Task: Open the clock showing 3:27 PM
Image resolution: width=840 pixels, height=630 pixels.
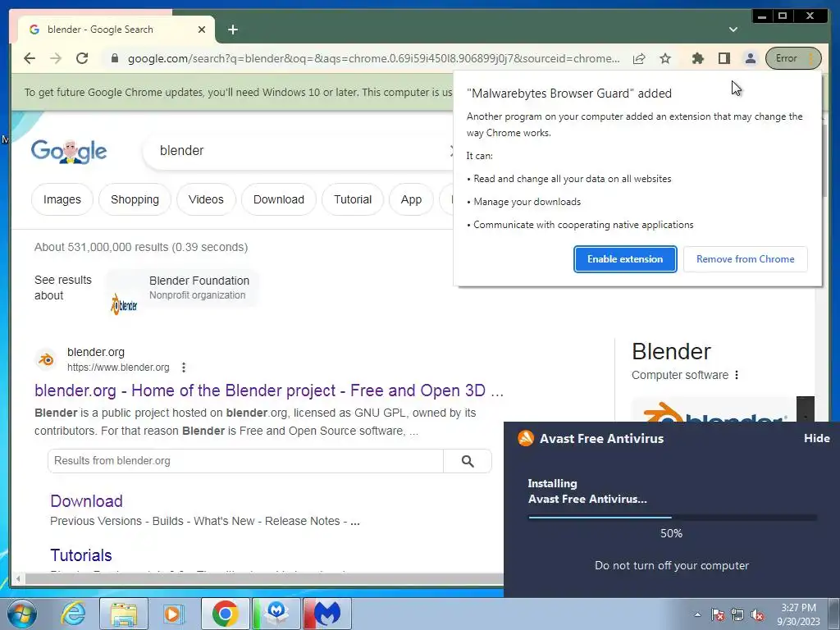Action: [x=798, y=614]
